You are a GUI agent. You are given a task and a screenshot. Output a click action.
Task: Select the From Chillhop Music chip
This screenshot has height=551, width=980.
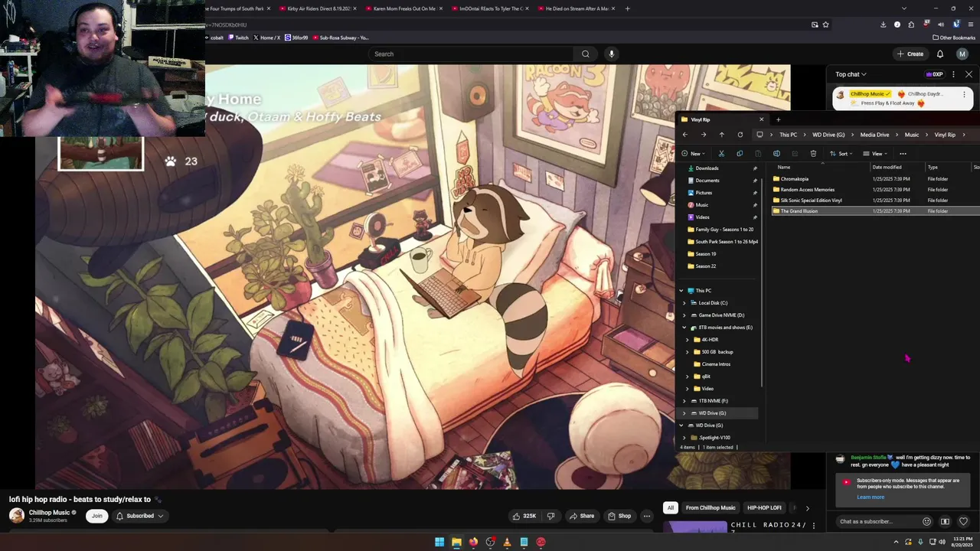[x=710, y=507]
